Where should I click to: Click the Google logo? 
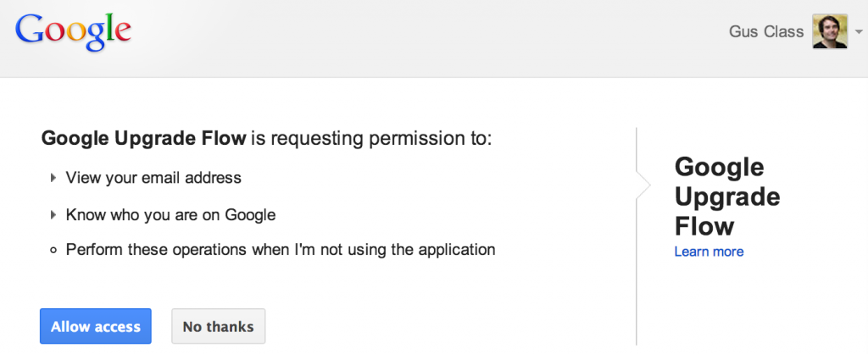click(x=73, y=33)
